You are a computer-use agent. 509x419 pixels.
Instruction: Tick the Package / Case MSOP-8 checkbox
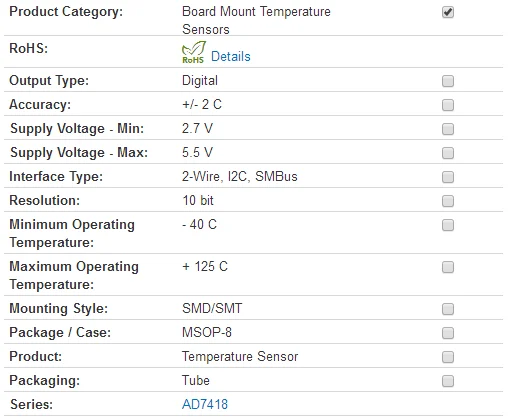point(448,333)
